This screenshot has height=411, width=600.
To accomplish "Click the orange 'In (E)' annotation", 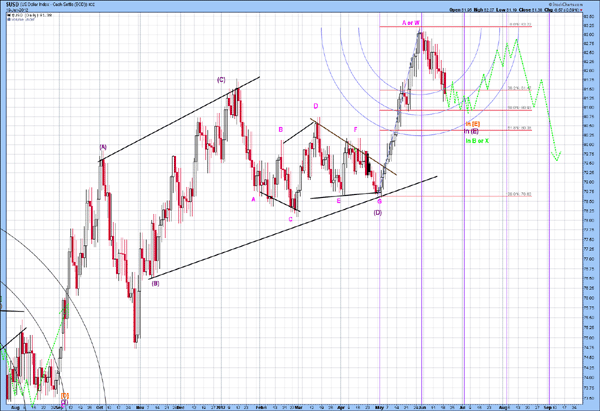I will pos(473,124).
